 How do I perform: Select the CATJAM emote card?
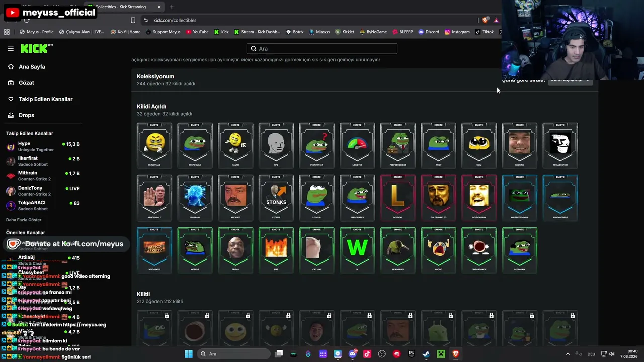point(316,250)
